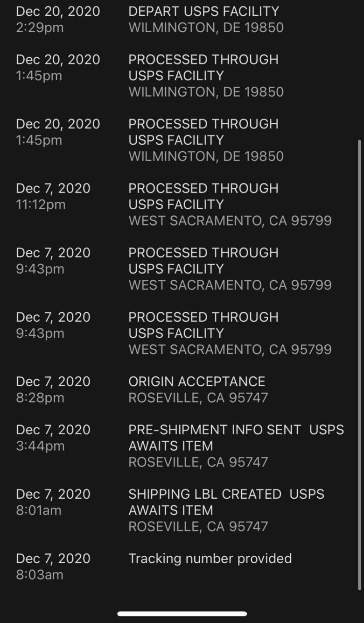
Task: Select the Dec 7 11:12pm timestamp
Action: point(53,196)
